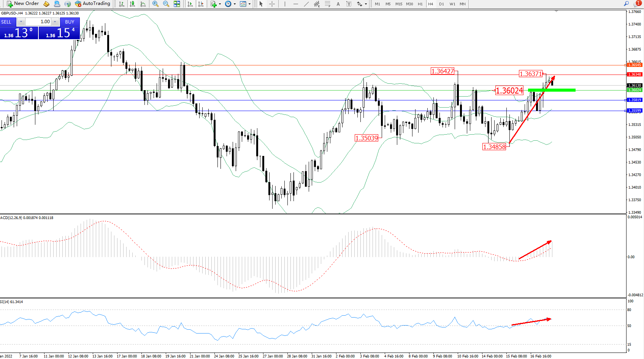Switch chart to line chart mode
The height and width of the screenshot is (359, 644).
point(143,4)
